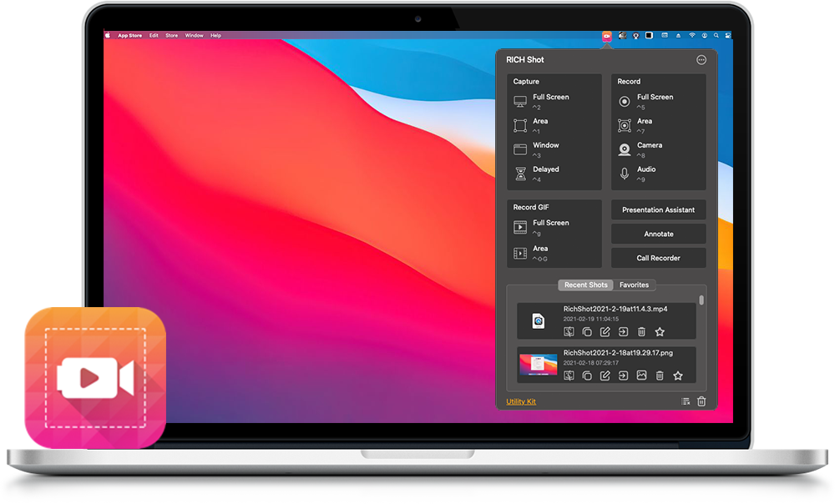Start Audio recording
Image resolution: width=835 pixels, height=504 pixels.
point(637,174)
